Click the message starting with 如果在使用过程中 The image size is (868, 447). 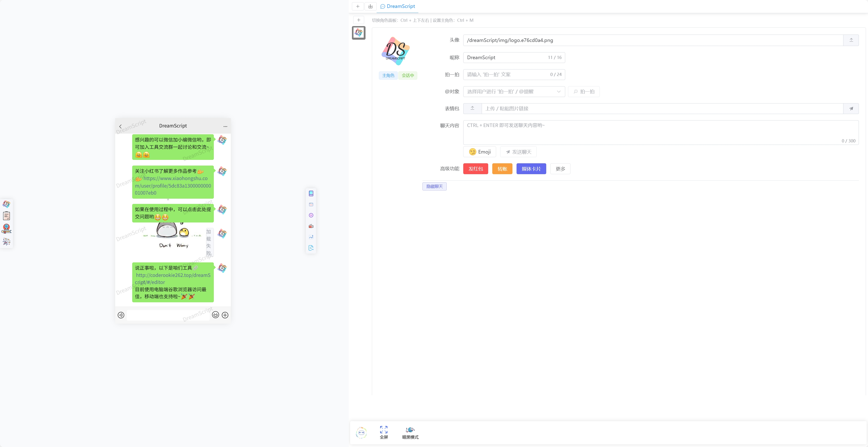(x=173, y=213)
